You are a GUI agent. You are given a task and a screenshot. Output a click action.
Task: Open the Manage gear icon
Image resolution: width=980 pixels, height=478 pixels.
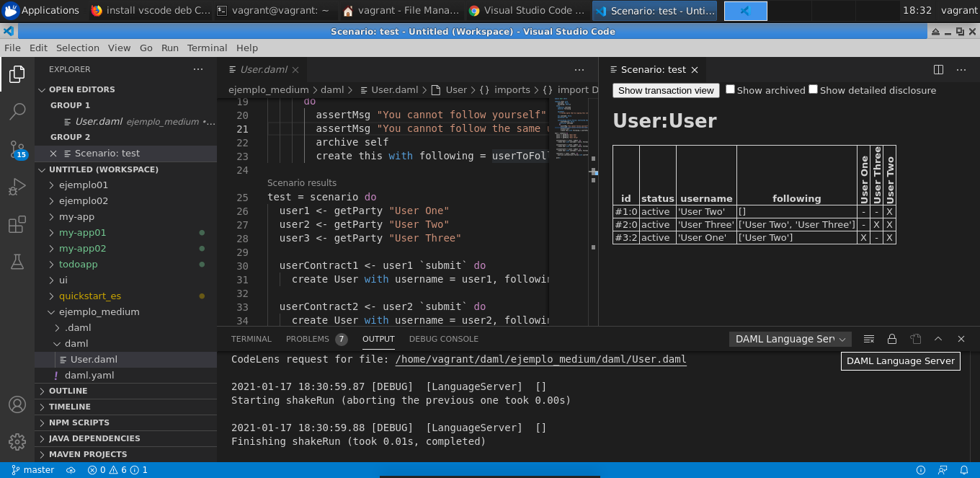click(17, 441)
